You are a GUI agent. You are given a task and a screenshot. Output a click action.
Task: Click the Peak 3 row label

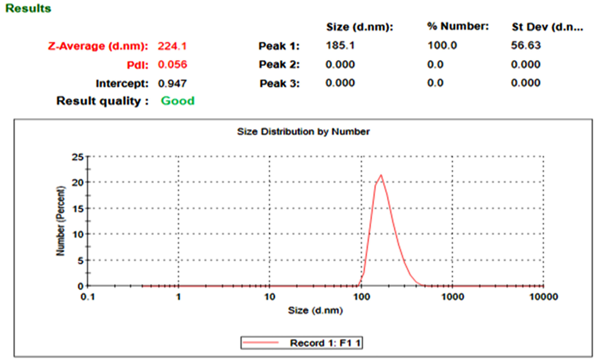point(279,83)
